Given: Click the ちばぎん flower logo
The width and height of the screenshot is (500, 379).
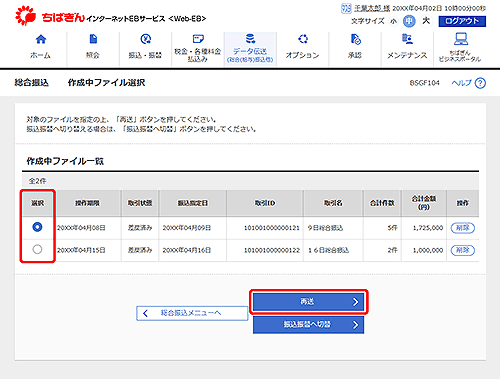Looking at the screenshot, I should pos(25,16).
